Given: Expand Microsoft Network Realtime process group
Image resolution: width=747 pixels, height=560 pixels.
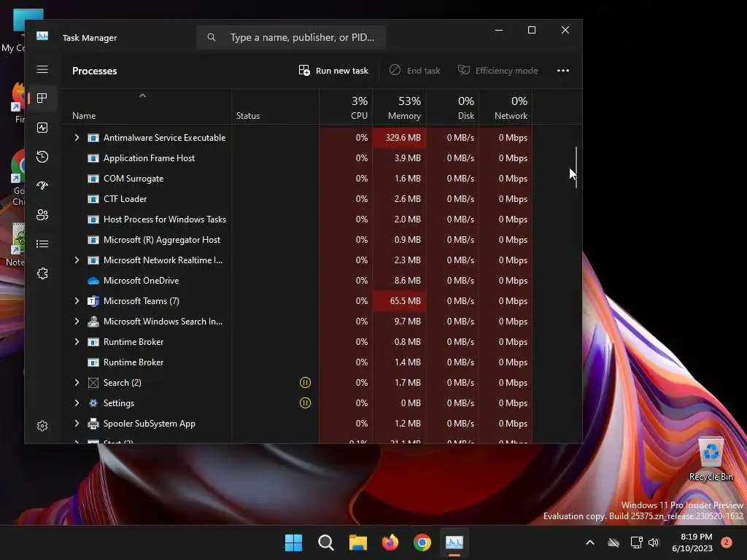Looking at the screenshot, I should tap(77, 260).
